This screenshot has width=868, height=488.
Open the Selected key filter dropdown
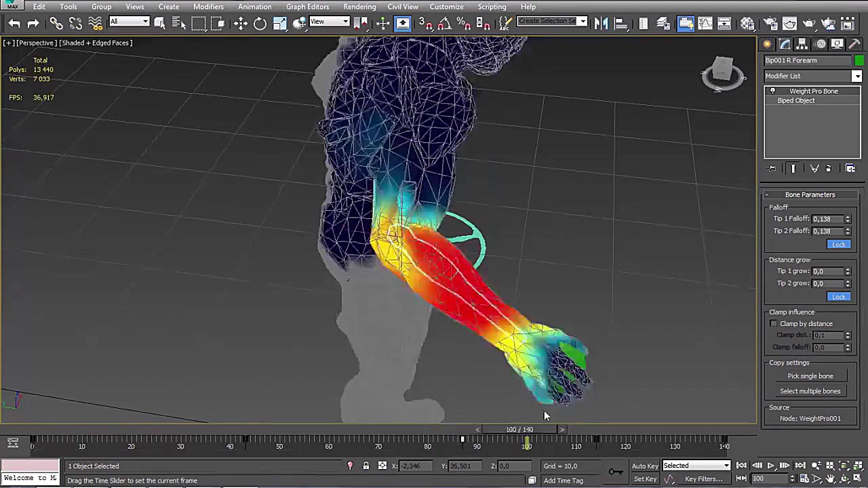[696, 466]
